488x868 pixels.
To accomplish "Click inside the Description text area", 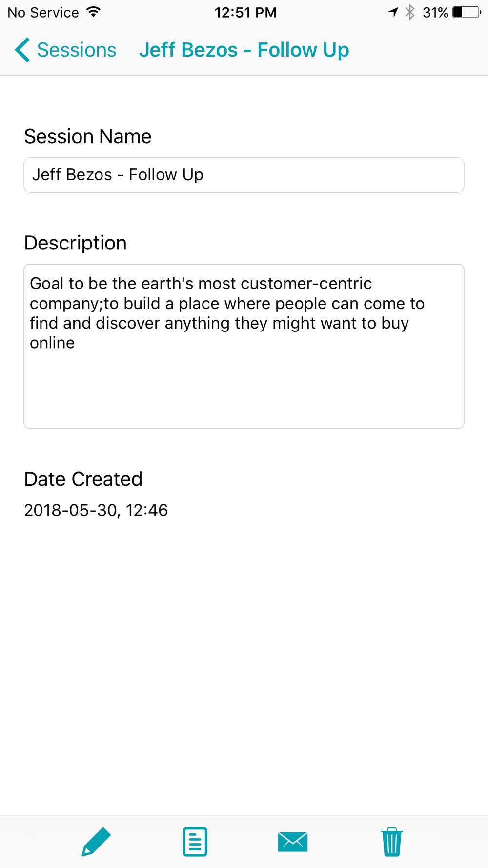I will coord(244,346).
